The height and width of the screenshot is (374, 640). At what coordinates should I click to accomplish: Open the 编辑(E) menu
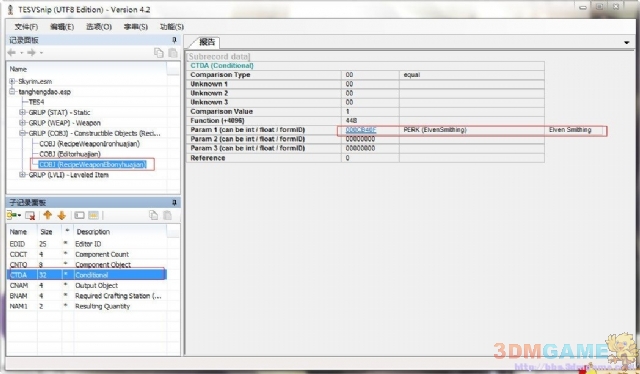[62, 27]
